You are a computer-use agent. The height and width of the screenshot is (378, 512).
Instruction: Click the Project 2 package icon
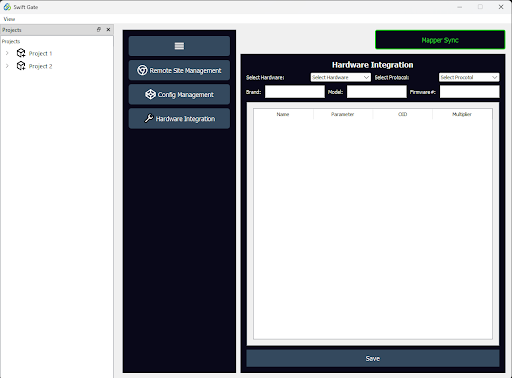pyautogui.click(x=21, y=66)
